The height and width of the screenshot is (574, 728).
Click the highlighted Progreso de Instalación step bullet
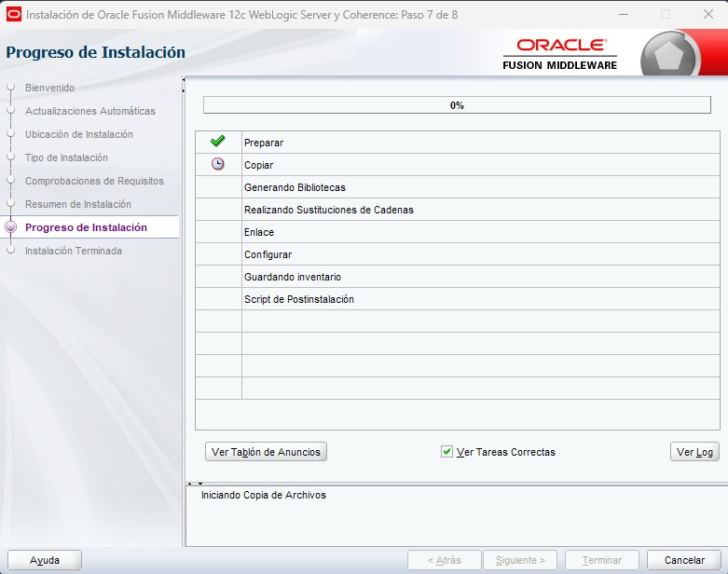point(10,227)
